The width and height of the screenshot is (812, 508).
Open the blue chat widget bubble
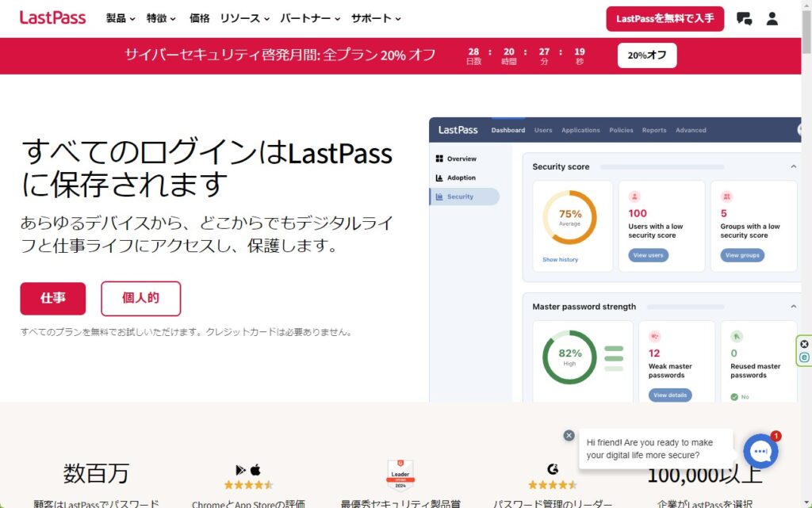pos(760,451)
